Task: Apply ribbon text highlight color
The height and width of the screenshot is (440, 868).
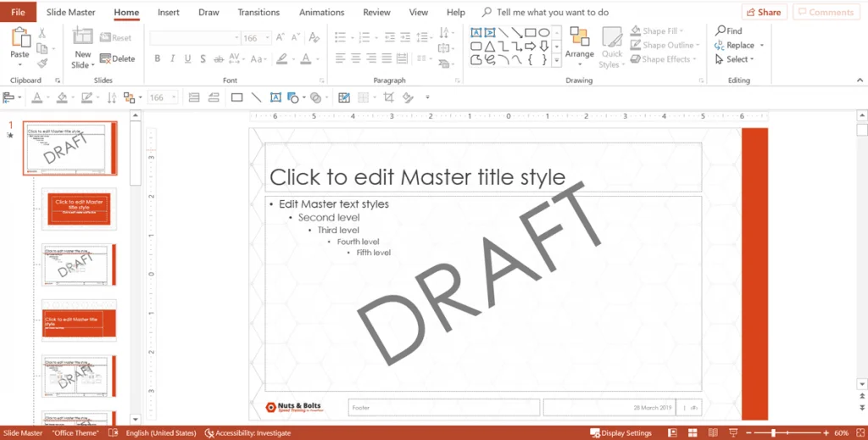Action: 281,58
